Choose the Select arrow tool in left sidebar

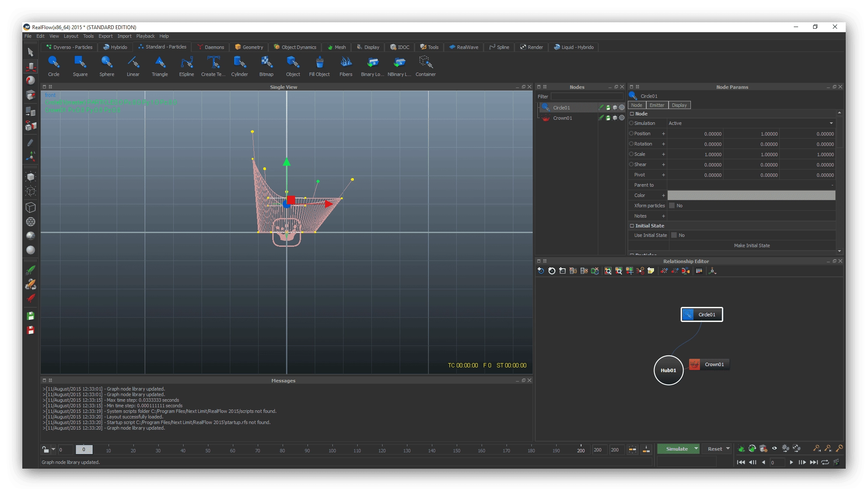point(30,52)
